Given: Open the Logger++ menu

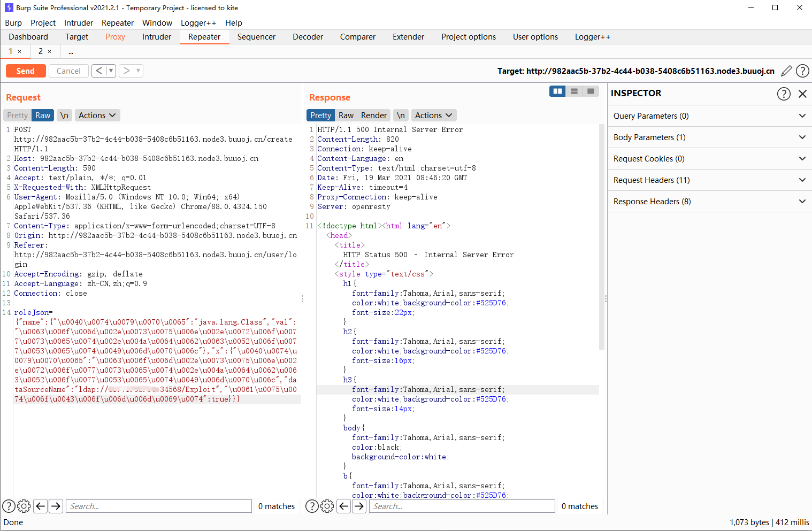Looking at the screenshot, I should click(198, 23).
